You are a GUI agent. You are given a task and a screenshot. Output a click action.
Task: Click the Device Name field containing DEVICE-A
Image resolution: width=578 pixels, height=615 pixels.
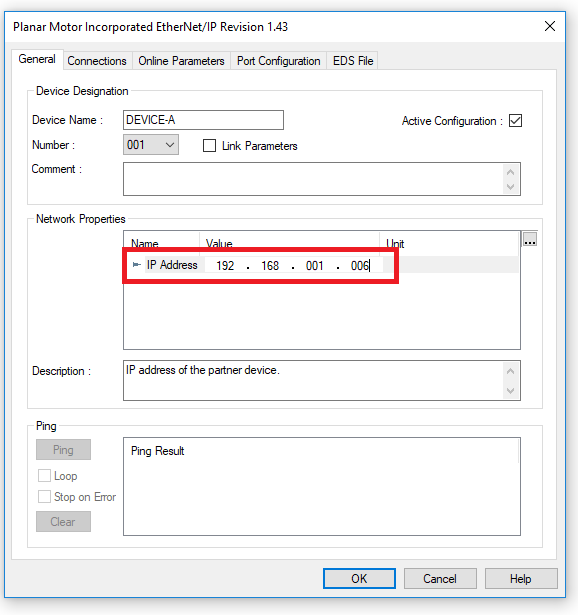(203, 120)
